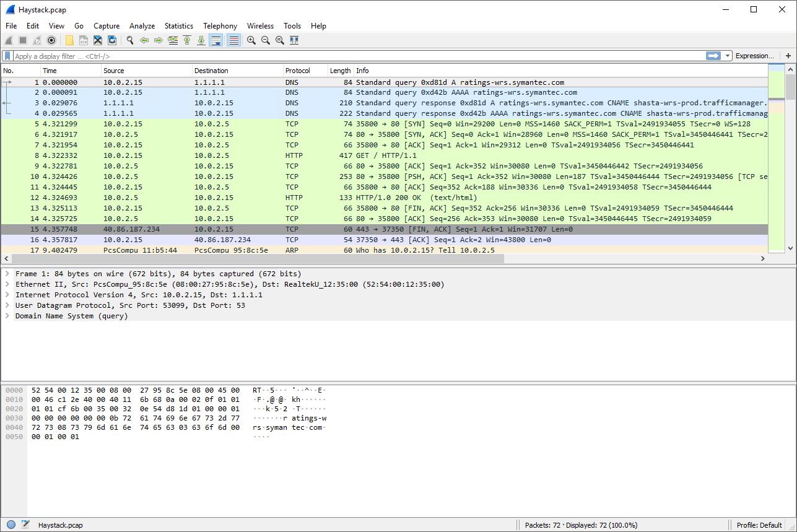Open the Capture options gear icon
This screenshot has height=532, width=797.
51,40
